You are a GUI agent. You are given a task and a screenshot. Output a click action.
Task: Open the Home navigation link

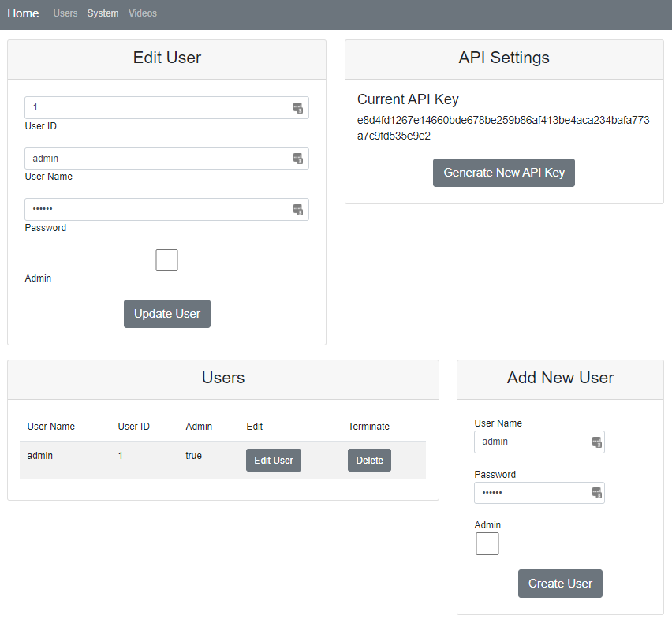pyautogui.click(x=23, y=13)
